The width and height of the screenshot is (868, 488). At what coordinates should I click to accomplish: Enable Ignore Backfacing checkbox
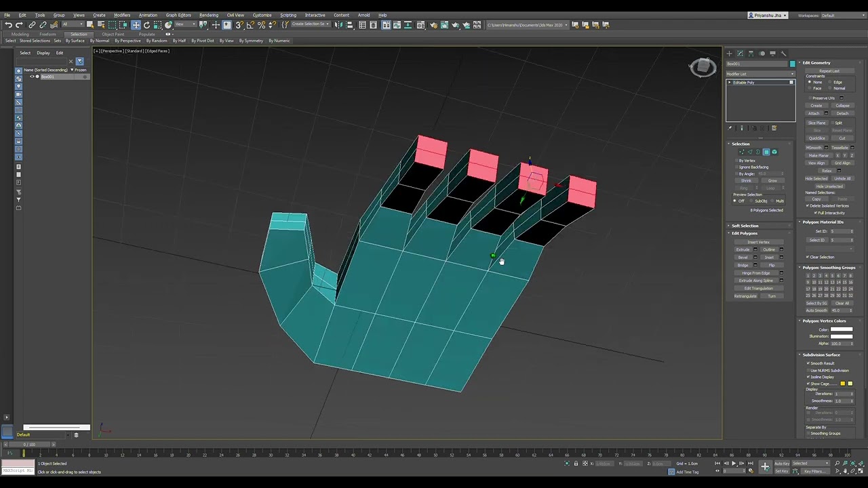point(736,167)
